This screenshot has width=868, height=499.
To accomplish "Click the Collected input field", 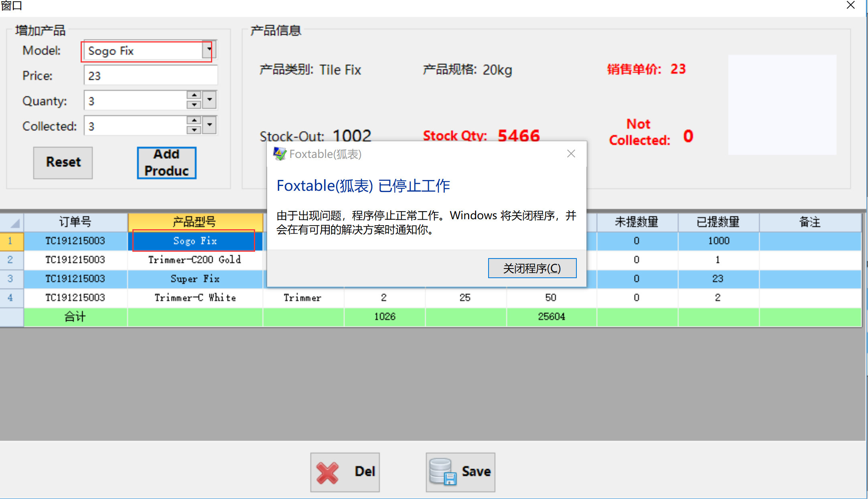I will [x=135, y=126].
